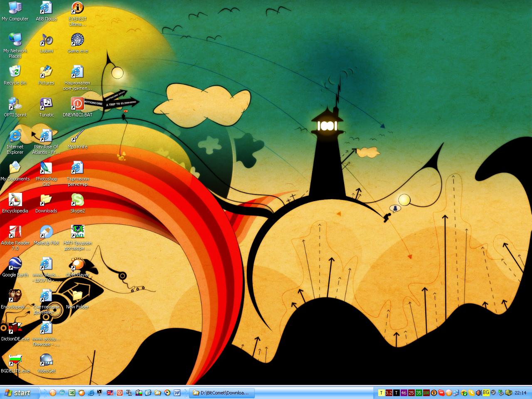Open the Pictures folder shortcut
Viewport: 532px width, 399px height.
tap(46, 76)
